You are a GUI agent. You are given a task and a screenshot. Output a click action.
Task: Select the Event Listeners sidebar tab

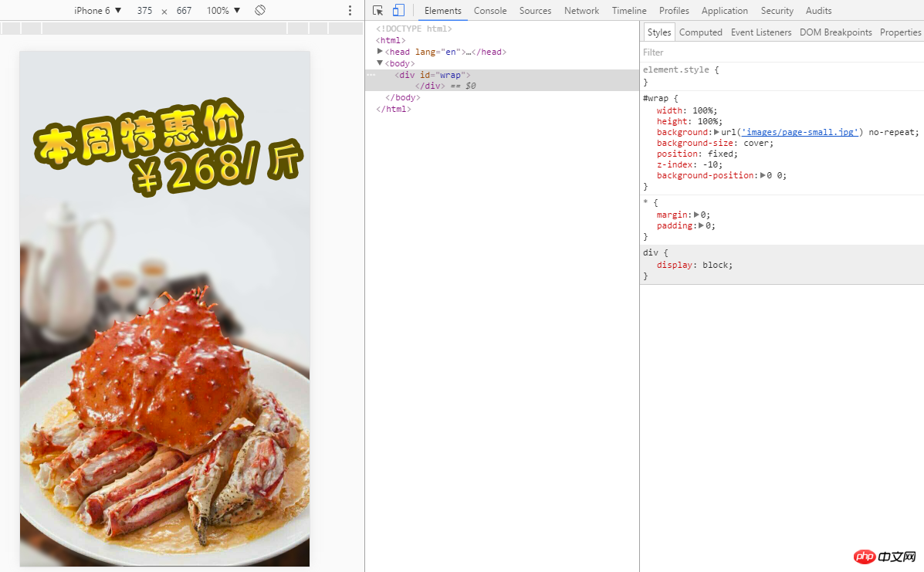click(761, 32)
